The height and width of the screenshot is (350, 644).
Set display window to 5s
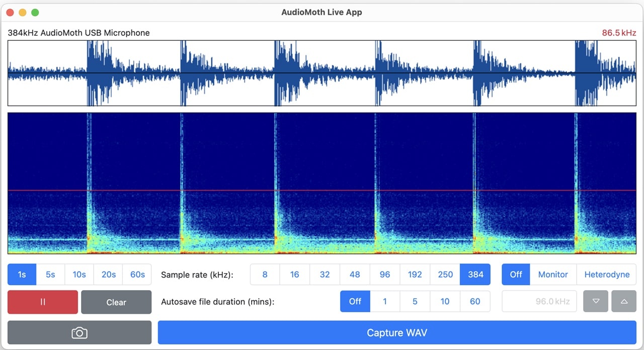[x=50, y=275]
